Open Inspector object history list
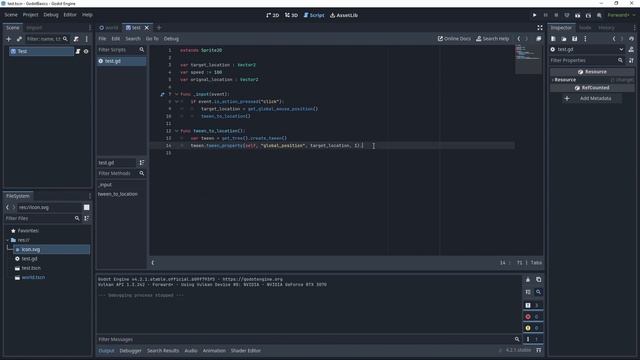 (631, 39)
